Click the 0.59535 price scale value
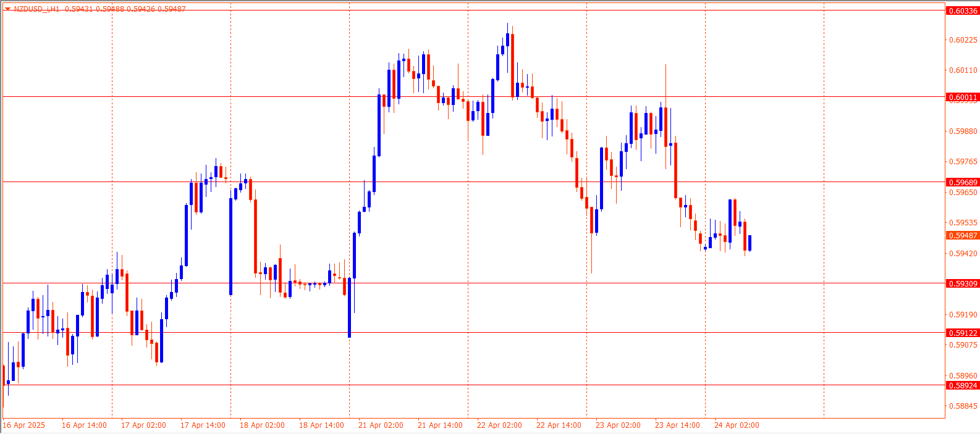The image size is (980, 434). [x=963, y=223]
